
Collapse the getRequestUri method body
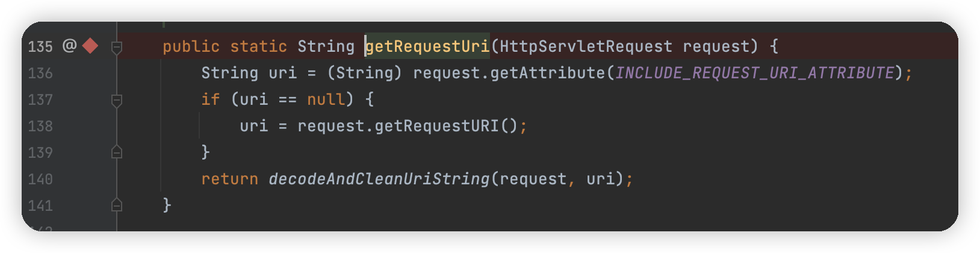(x=117, y=46)
